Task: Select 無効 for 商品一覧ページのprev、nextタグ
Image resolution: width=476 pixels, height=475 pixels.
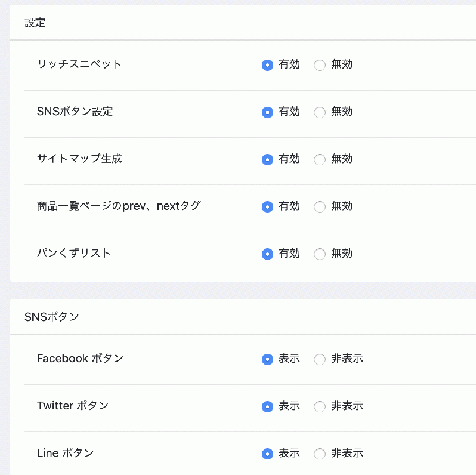Action: 320,207
